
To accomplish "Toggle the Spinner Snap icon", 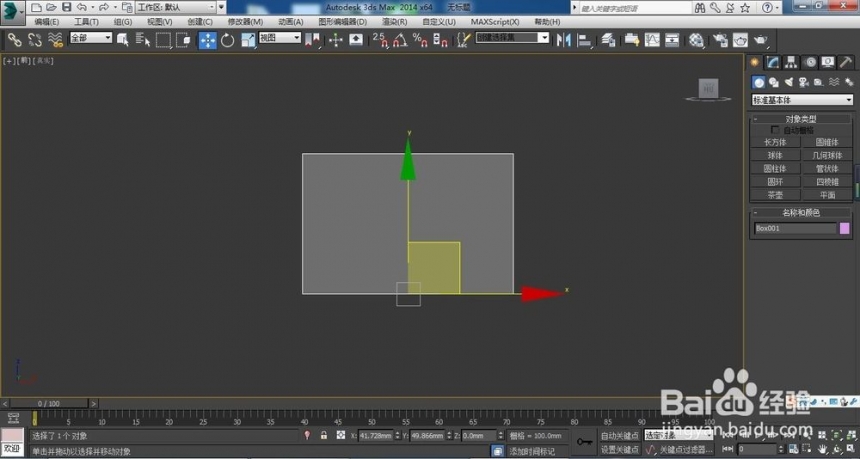I will tap(440, 40).
